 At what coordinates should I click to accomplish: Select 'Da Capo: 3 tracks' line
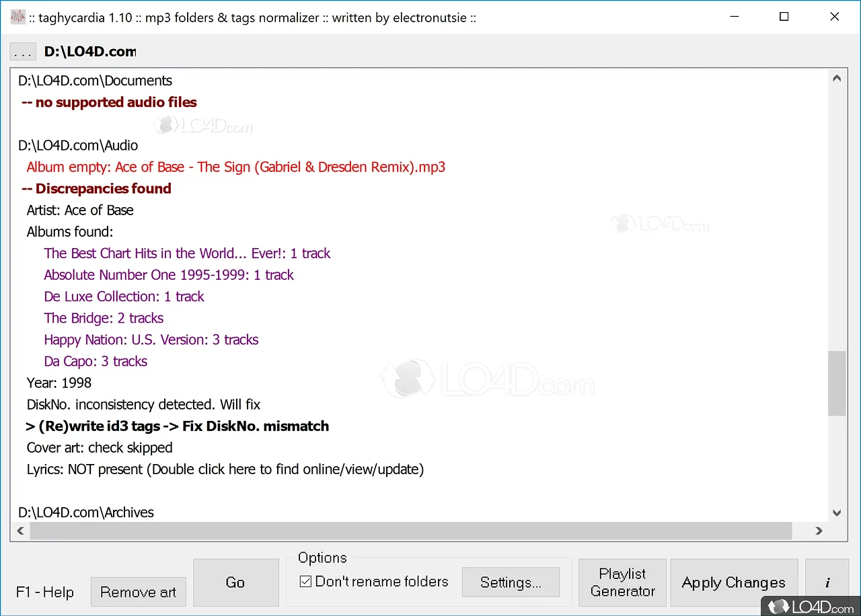click(x=96, y=361)
